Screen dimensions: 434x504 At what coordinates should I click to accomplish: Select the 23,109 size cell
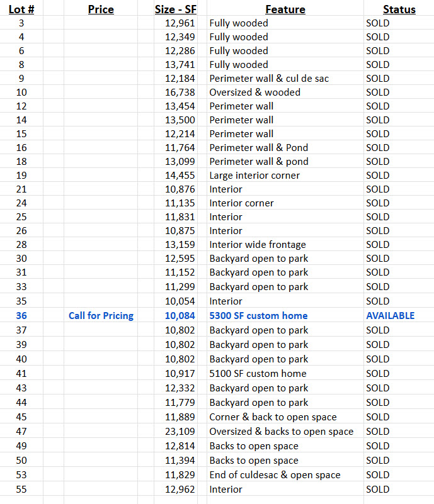click(x=180, y=432)
